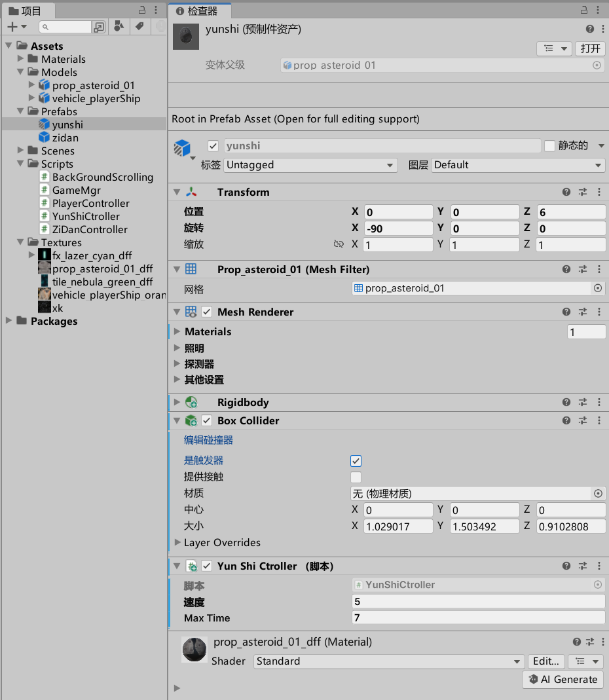The image size is (609, 700).
Task: Click the Project search input box
Action: click(65, 27)
